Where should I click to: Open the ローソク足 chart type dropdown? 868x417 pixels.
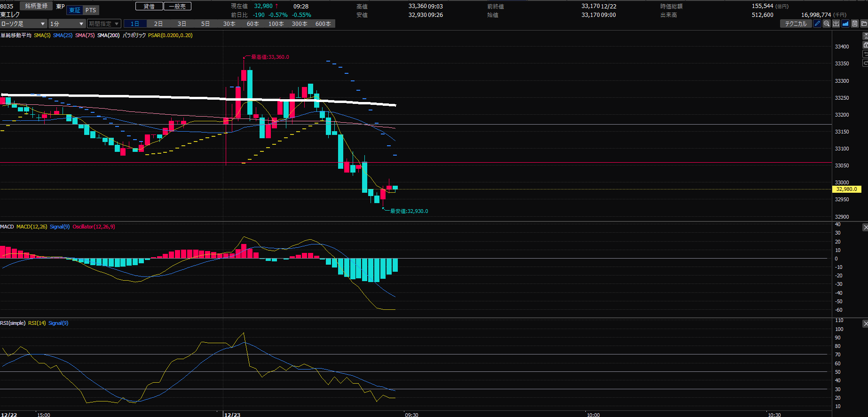[24, 24]
